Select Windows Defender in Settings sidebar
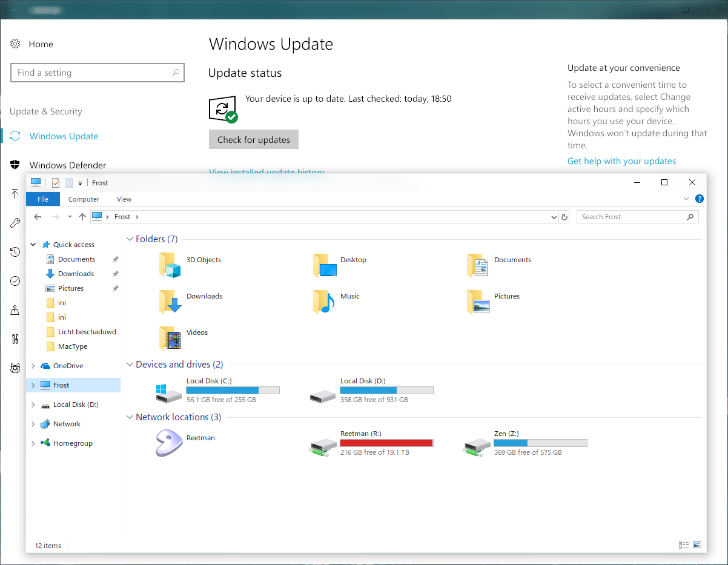This screenshot has height=565, width=728. 67,165
